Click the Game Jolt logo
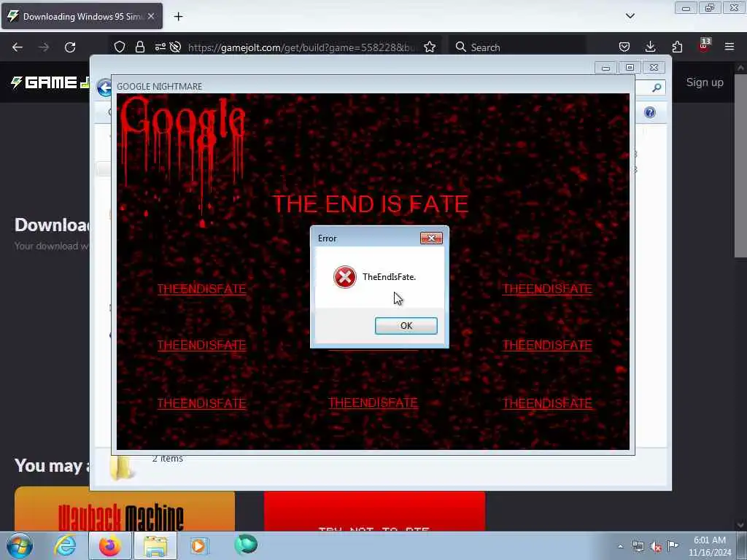 click(50, 82)
